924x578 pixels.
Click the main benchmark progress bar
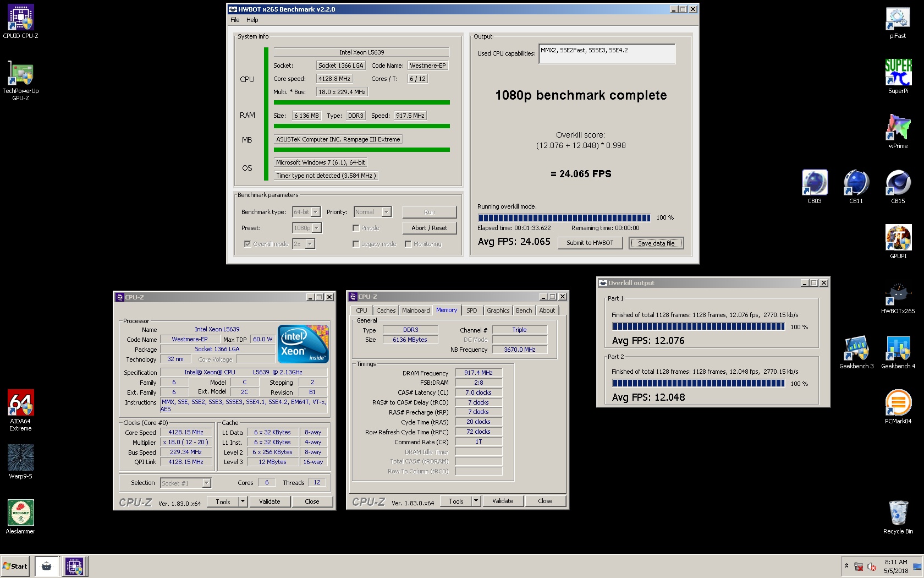[564, 217]
